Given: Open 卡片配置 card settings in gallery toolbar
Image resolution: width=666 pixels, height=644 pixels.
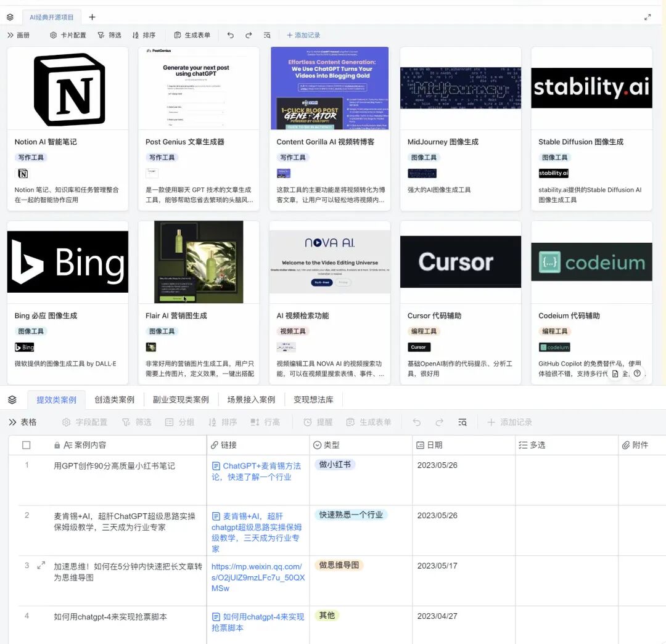Looking at the screenshot, I should pyautogui.click(x=68, y=35).
